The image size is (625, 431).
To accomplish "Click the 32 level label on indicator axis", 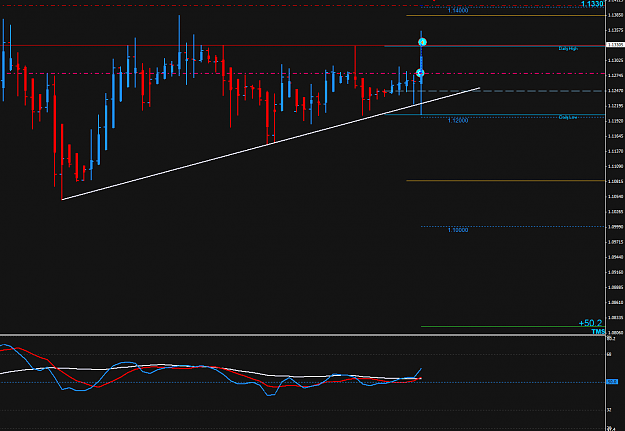I will click(609, 410).
